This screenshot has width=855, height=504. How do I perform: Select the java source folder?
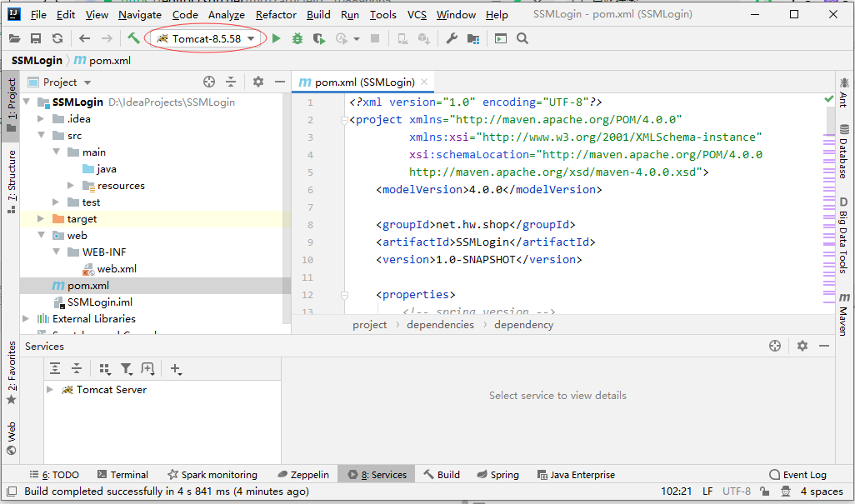pos(107,169)
